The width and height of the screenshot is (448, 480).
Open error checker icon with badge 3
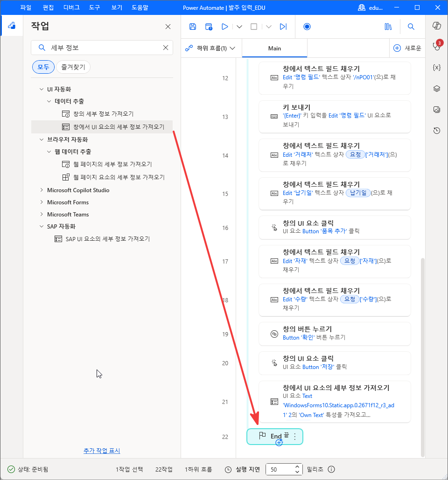coord(437,46)
